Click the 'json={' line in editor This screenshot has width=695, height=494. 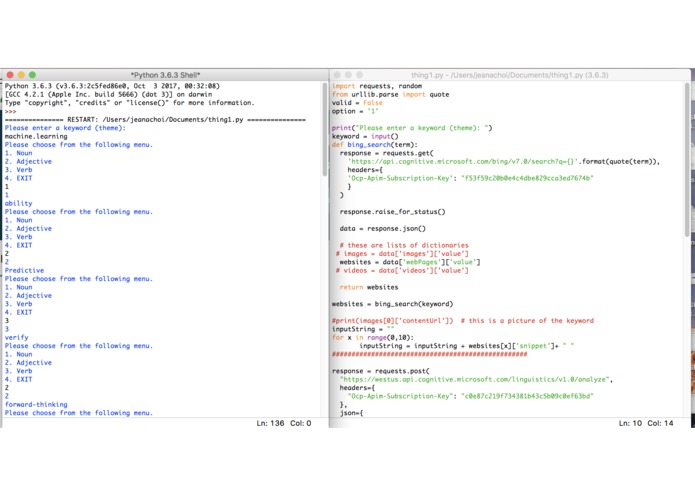[351, 413]
